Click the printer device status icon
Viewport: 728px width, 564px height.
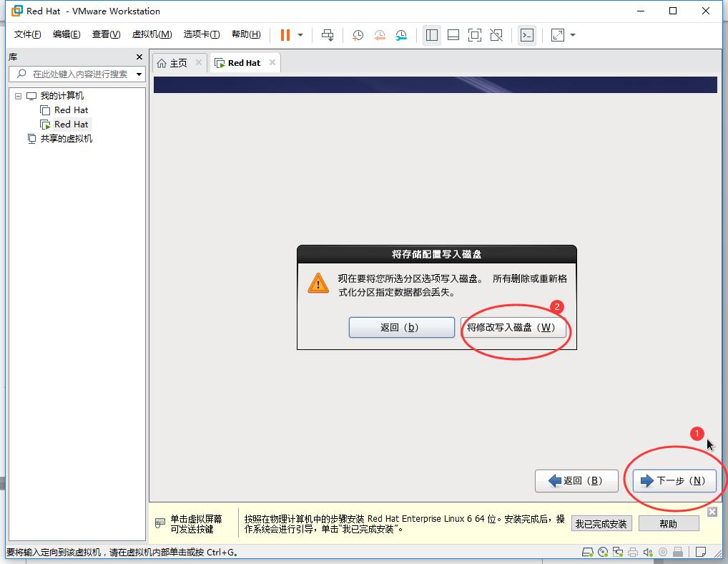(632, 552)
